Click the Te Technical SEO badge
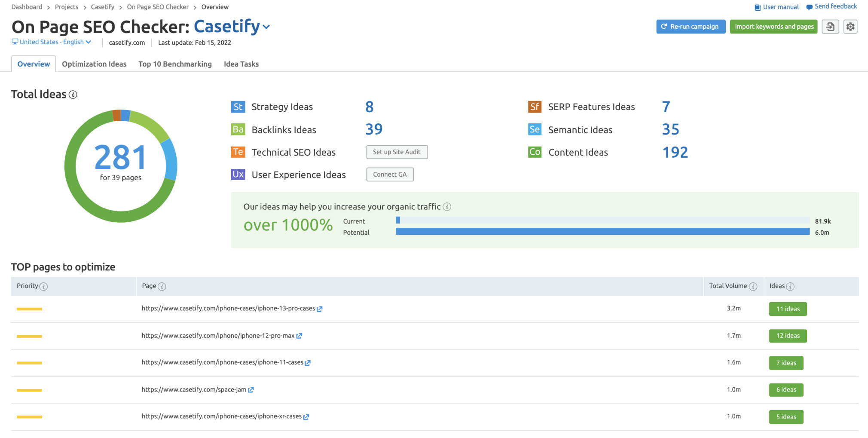Screen dimensions: 868x438 click(x=238, y=152)
